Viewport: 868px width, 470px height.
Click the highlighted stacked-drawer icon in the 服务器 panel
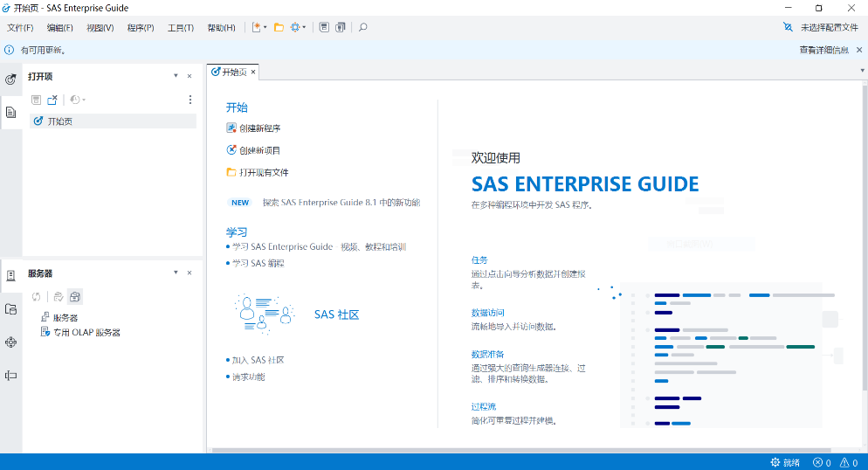click(75, 297)
